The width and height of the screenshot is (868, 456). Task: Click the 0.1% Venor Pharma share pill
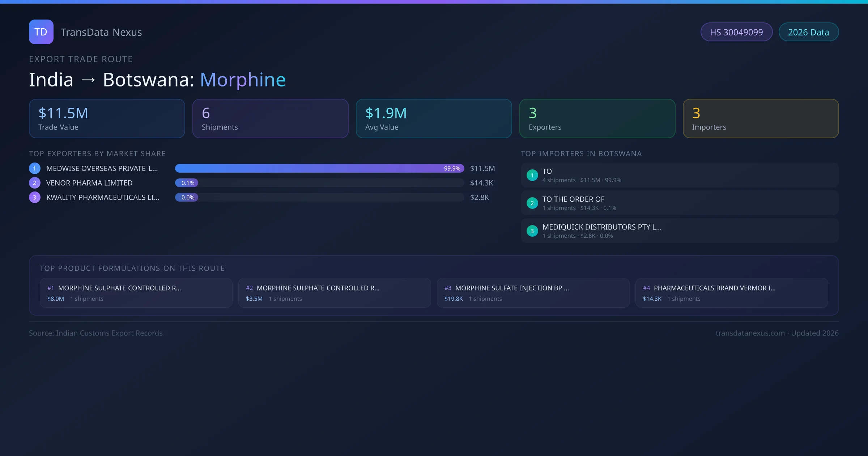tap(187, 183)
